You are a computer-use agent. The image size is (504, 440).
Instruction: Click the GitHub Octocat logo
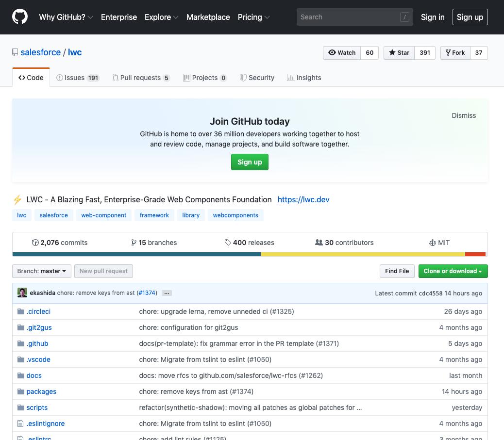point(19,17)
